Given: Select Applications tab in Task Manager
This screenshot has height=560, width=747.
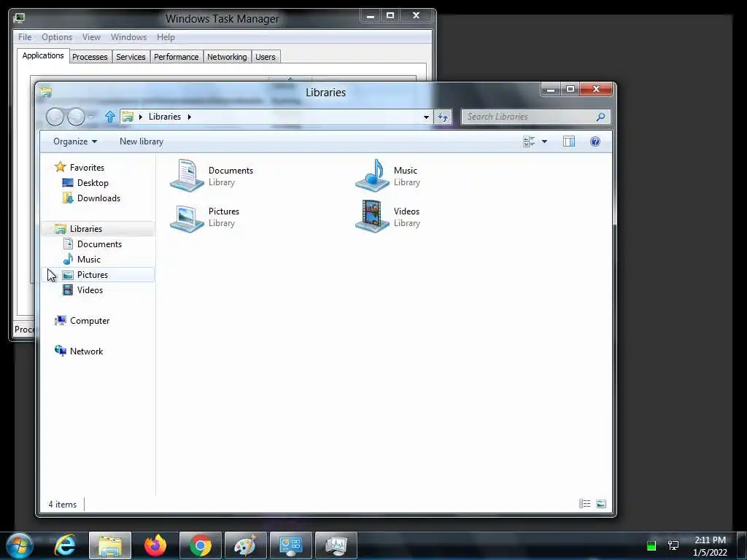Looking at the screenshot, I should point(43,55).
